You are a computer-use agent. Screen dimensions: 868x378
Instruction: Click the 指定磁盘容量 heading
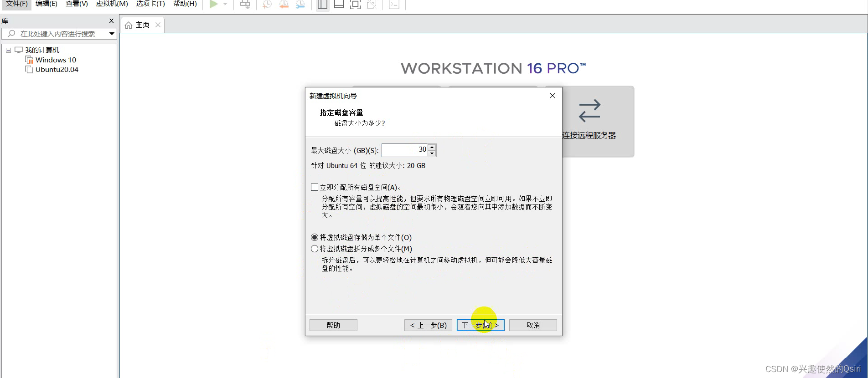(x=341, y=112)
